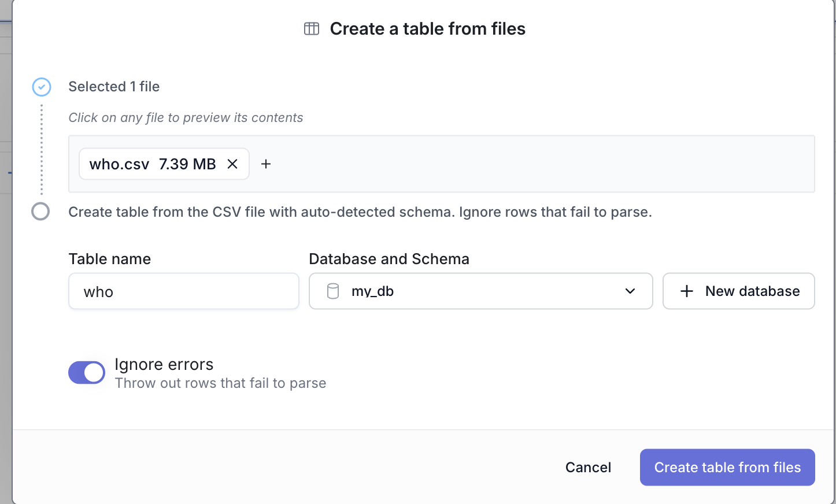The height and width of the screenshot is (504, 836).
Task: Click the empty step circle beside Create table
Action: click(x=40, y=212)
